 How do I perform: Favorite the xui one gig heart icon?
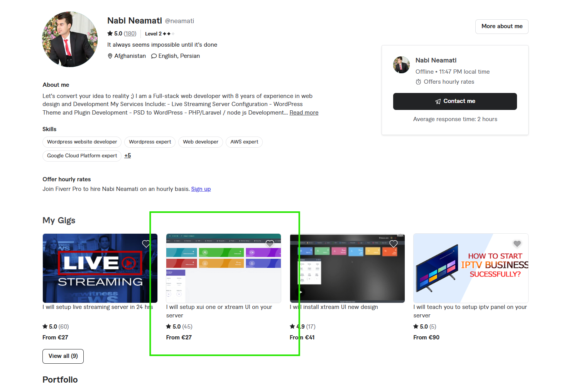(270, 244)
